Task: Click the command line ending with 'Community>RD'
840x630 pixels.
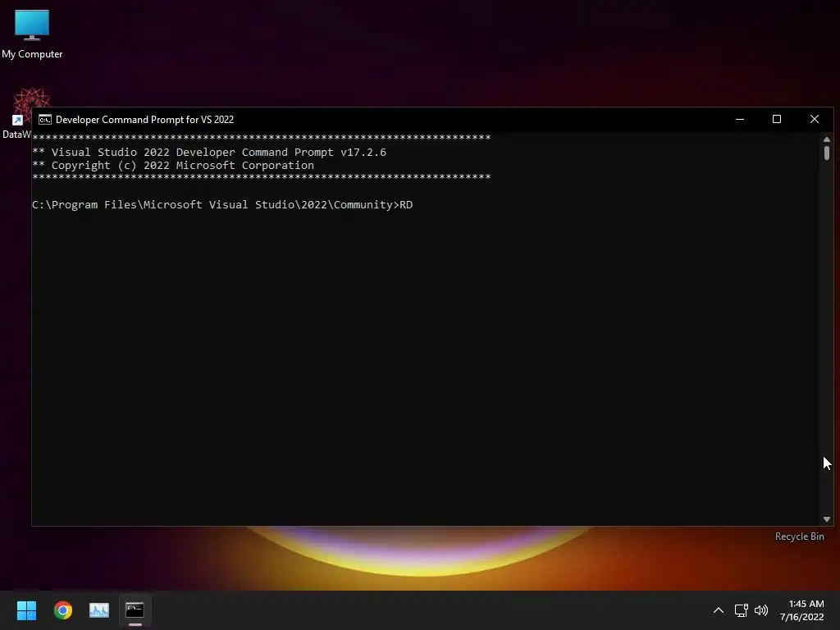Action: click(x=222, y=204)
